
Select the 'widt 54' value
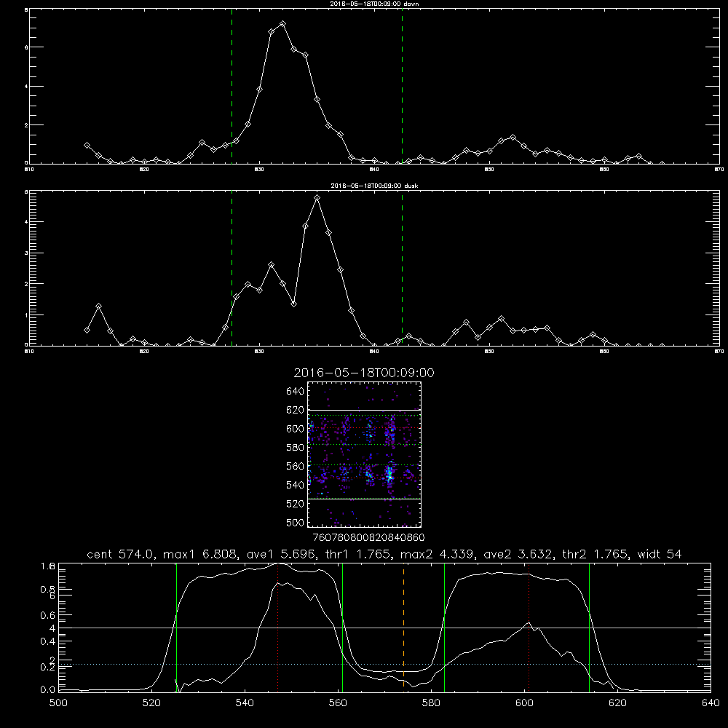660,554
